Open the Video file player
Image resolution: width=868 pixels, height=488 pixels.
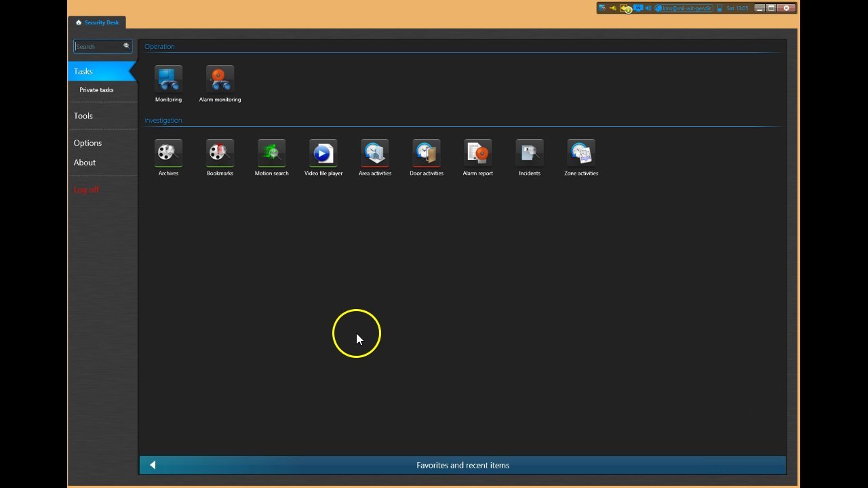coord(323,153)
